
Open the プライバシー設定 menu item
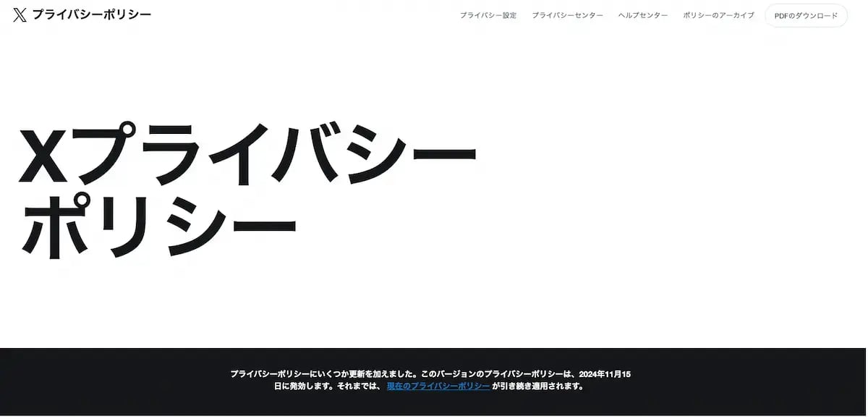[x=488, y=15]
